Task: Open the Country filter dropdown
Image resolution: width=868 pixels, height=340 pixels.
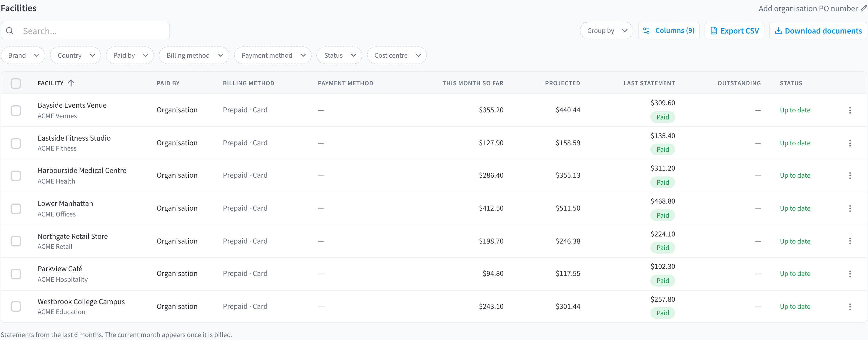Action: coord(76,55)
